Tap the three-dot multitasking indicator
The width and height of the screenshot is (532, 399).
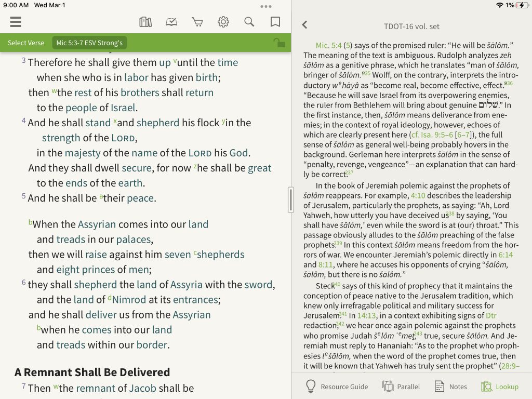pos(266,6)
